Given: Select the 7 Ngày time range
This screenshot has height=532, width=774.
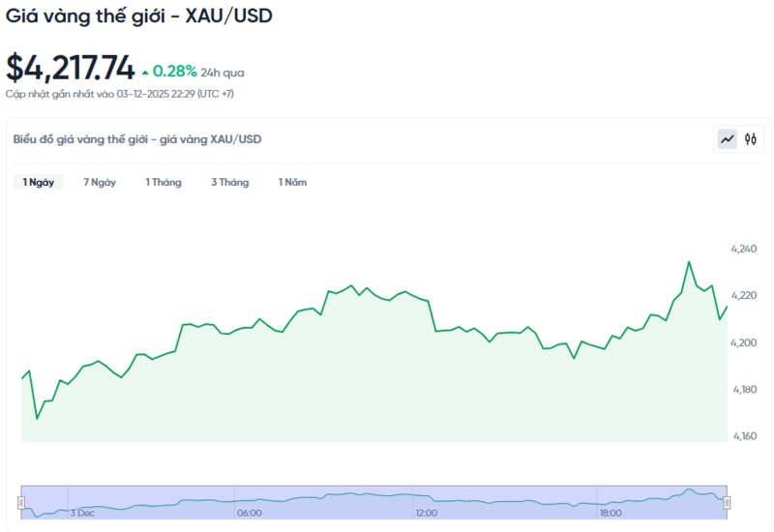Looking at the screenshot, I should click(100, 182).
